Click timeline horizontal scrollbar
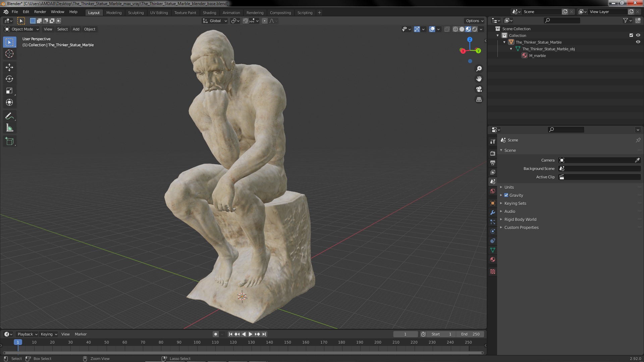The image size is (644, 362). pyautogui.click(x=243, y=353)
